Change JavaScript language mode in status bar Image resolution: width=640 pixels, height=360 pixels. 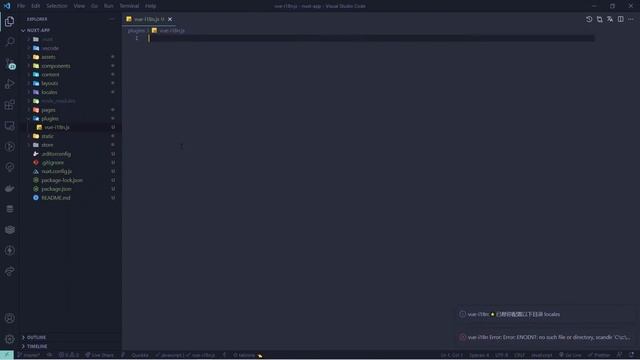click(x=541, y=355)
